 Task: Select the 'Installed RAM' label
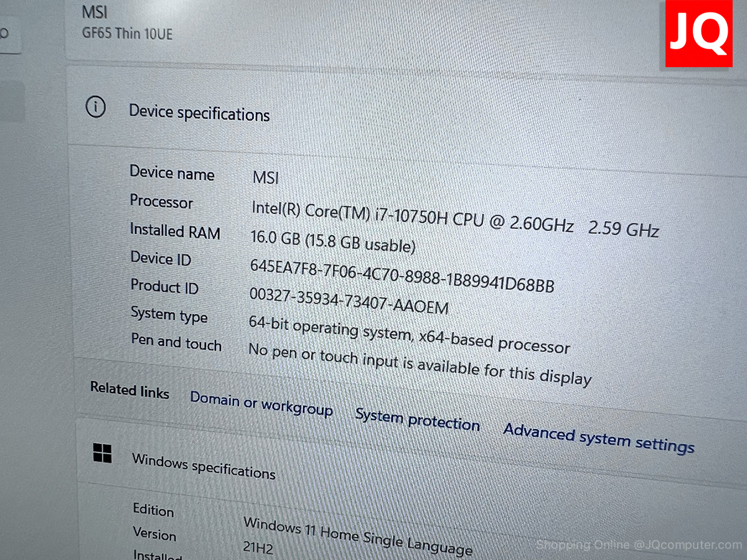pos(175,231)
